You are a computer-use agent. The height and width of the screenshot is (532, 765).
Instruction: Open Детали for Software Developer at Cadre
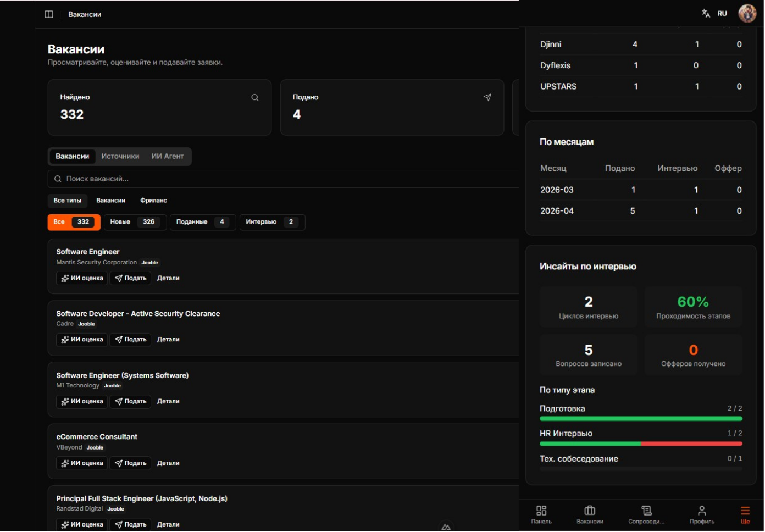pos(168,340)
